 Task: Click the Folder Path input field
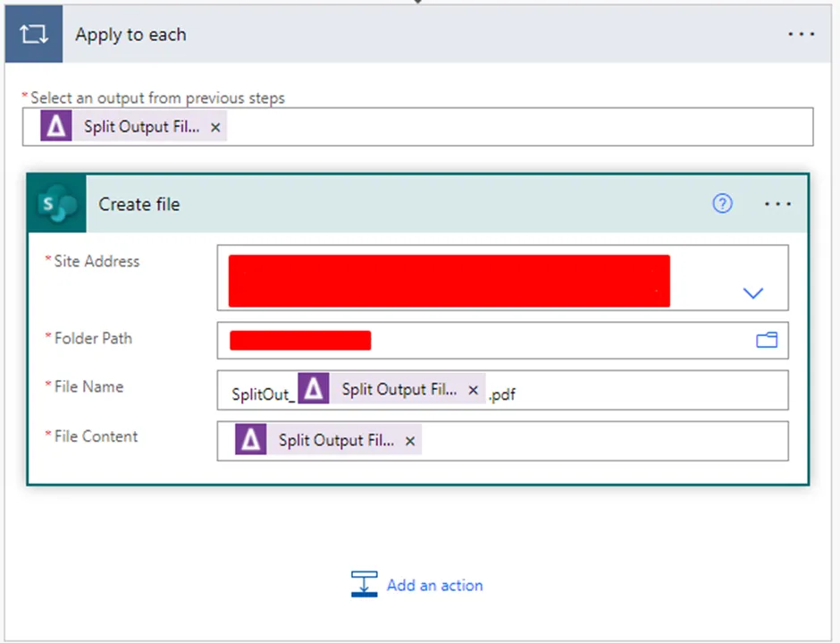(554, 341)
